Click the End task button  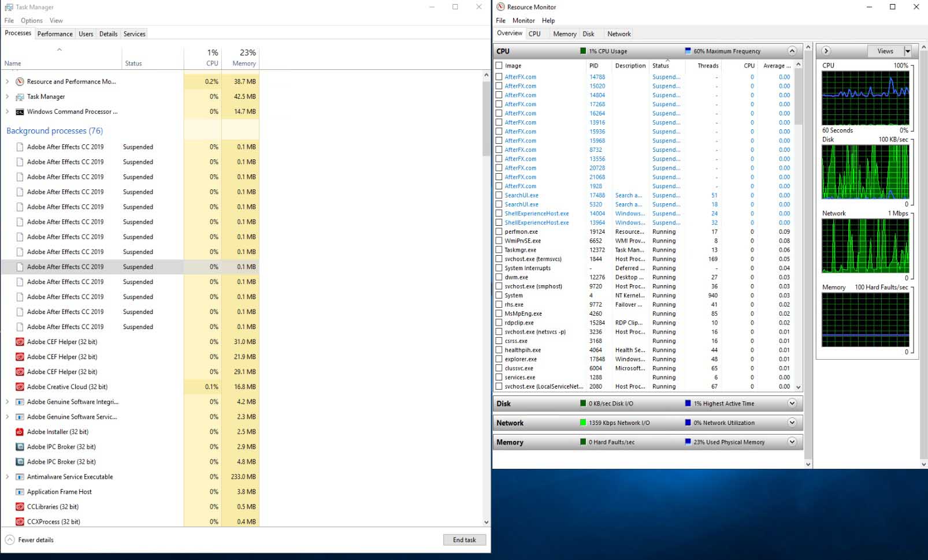[x=465, y=540]
